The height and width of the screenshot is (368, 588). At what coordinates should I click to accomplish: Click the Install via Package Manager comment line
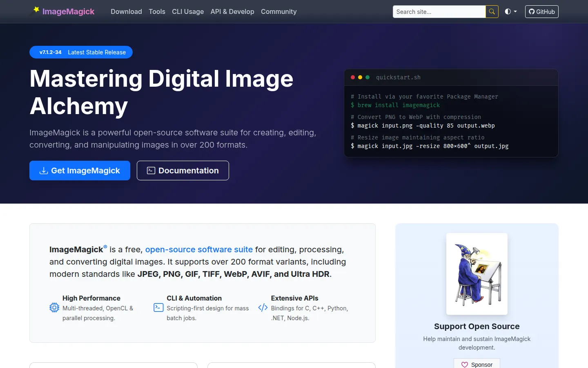[x=424, y=96]
